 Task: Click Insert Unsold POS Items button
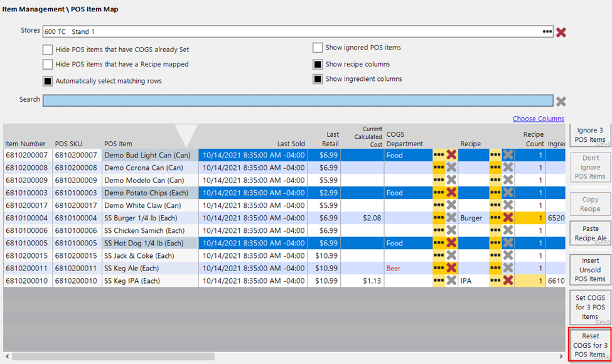tap(590, 270)
